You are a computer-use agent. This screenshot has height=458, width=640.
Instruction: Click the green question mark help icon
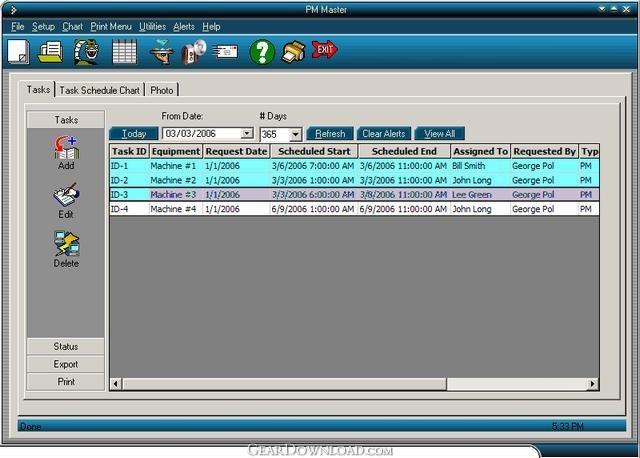tap(262, 52)
